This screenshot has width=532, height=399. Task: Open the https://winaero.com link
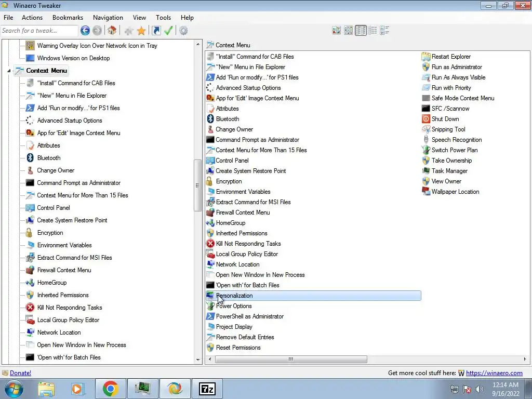pos(494,373)
